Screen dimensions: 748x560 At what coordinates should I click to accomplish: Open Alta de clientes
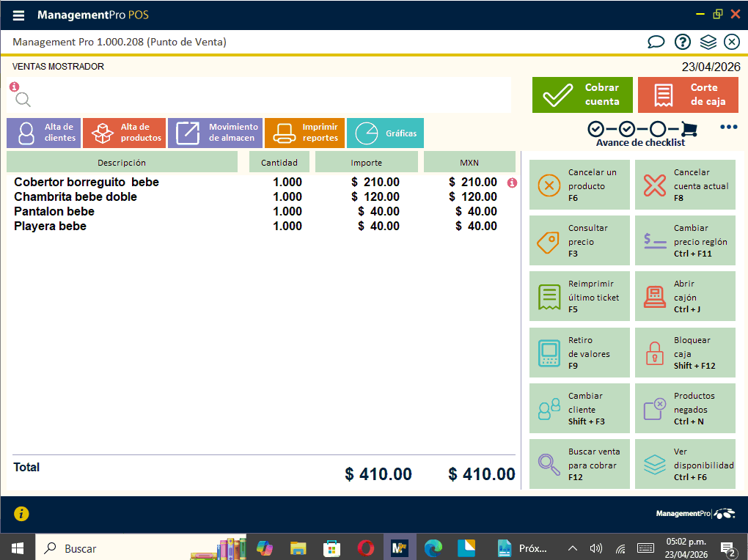coord(43,133)
